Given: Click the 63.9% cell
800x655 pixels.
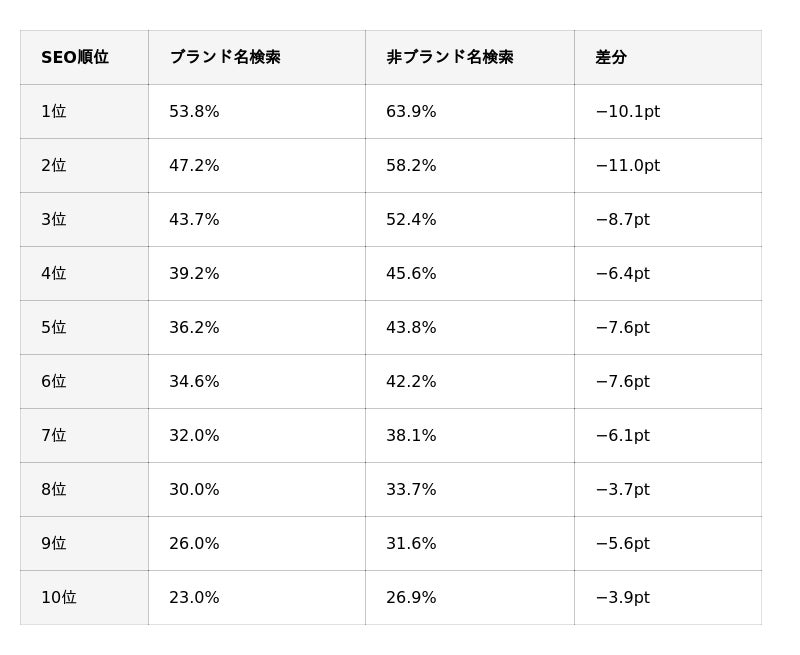Looking at the screenshot, I should coord(469,111).
